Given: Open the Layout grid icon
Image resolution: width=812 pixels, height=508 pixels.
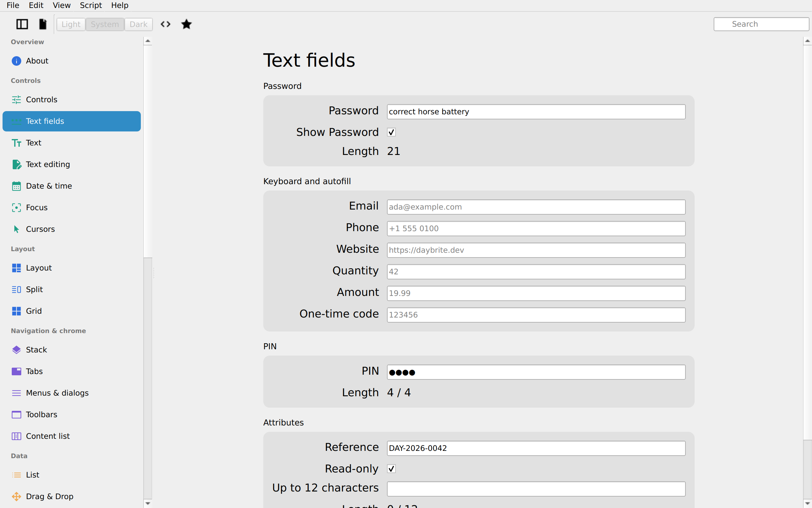Looking at the screenshot, I should [x=16, y=268].
